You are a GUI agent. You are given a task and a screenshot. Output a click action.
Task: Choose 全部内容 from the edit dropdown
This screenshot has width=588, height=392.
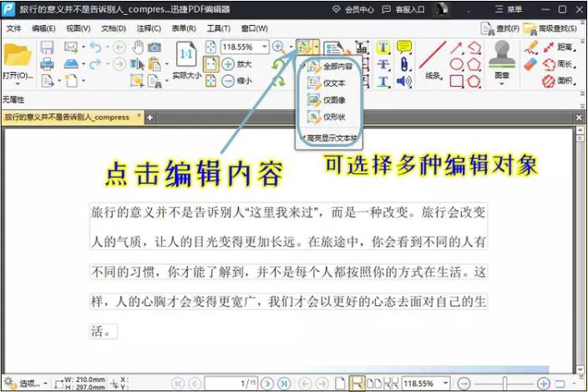[330, 67]
